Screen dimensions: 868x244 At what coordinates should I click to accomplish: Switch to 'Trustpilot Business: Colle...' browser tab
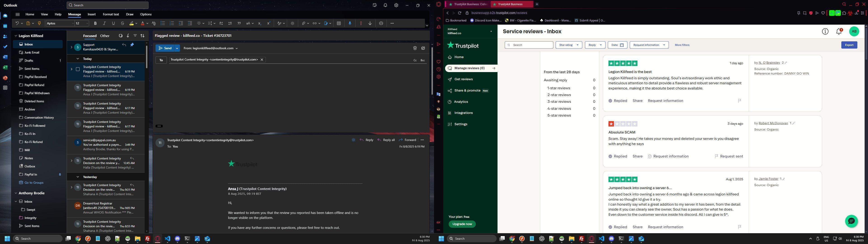467,4
